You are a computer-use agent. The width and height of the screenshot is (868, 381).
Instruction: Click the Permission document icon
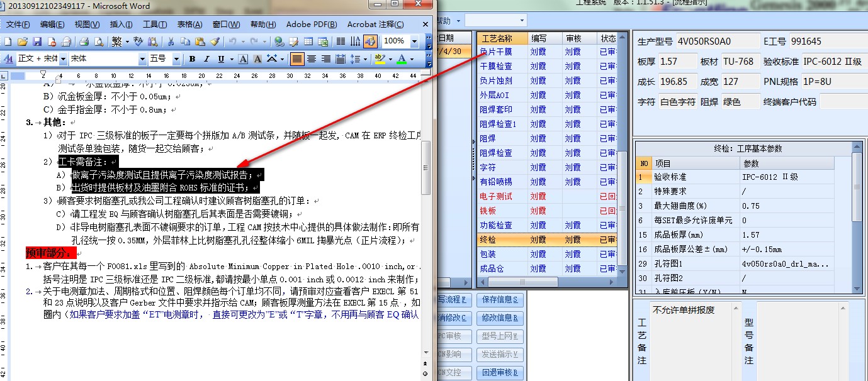pos(52,41)
